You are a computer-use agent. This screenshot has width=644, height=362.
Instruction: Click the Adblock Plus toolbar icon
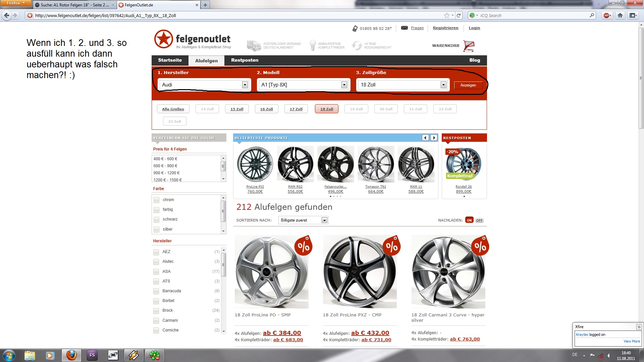[x=606, y=15]
